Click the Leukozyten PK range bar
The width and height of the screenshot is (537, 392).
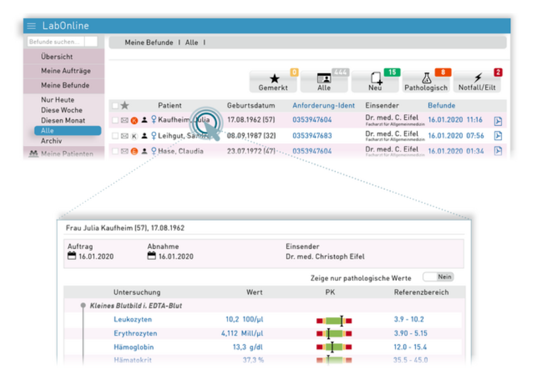334,320
